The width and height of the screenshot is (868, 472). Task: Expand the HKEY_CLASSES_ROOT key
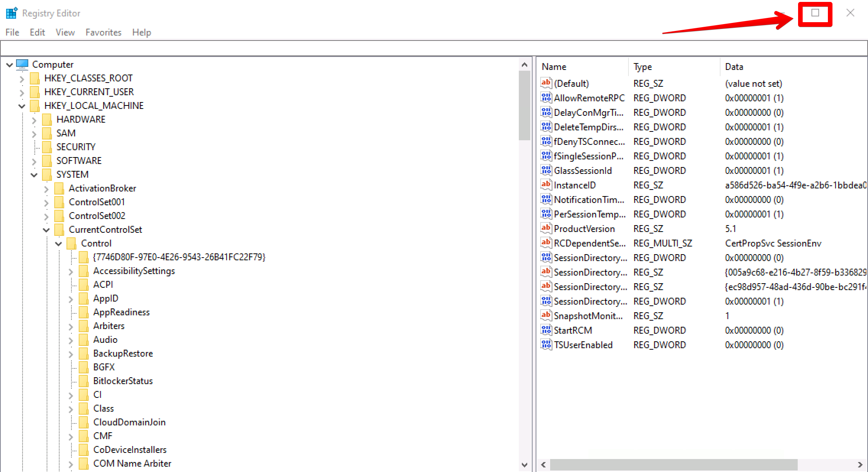[x=22, y=79]
